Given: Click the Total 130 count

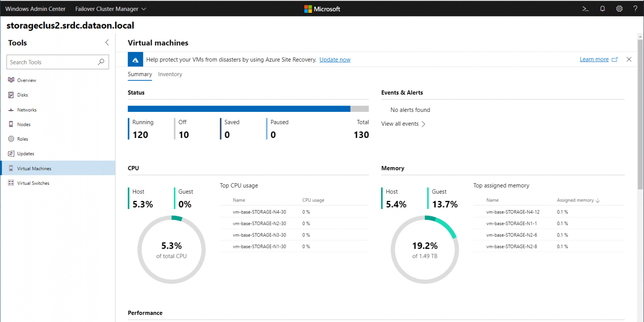Looking at the screenshot, I should pos(361,135).
